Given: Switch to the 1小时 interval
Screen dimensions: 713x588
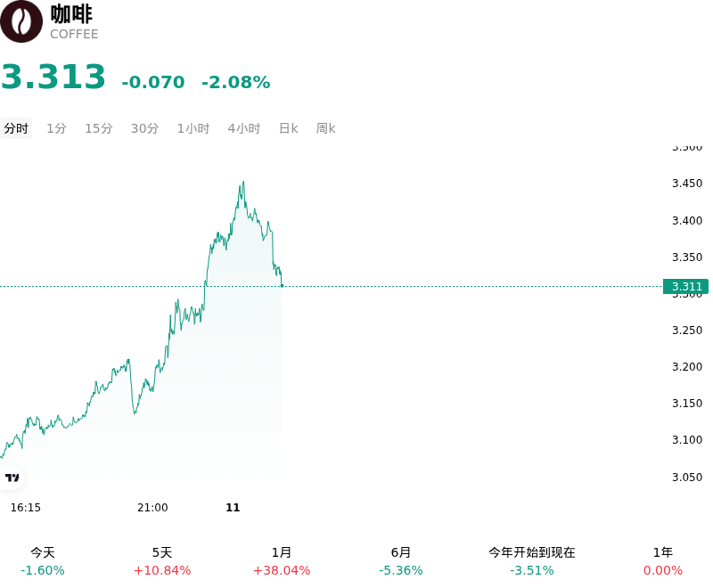Looking at the screenshot, I should coord(193,128).
